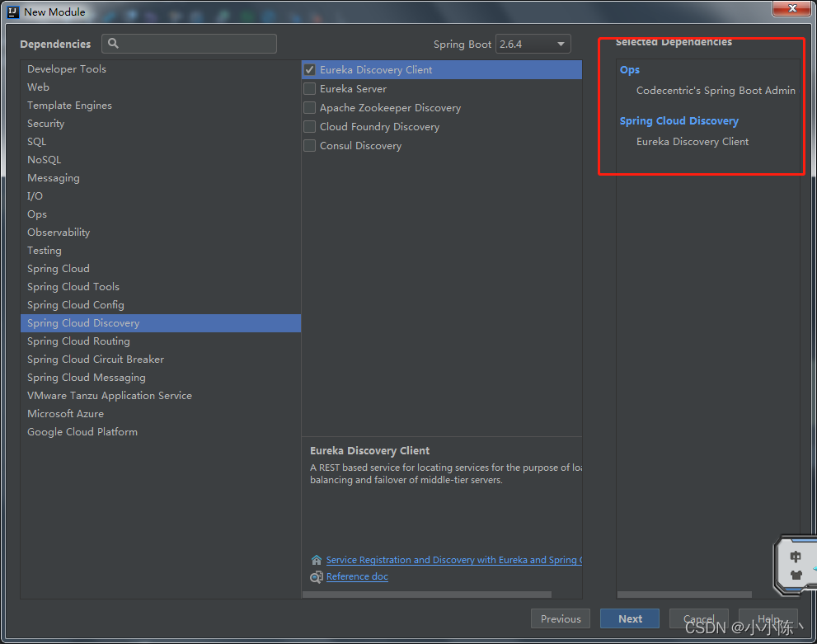The image size is (817, 644).
Task: Select Ops in the category list
Action: click(x=161, y=214)
